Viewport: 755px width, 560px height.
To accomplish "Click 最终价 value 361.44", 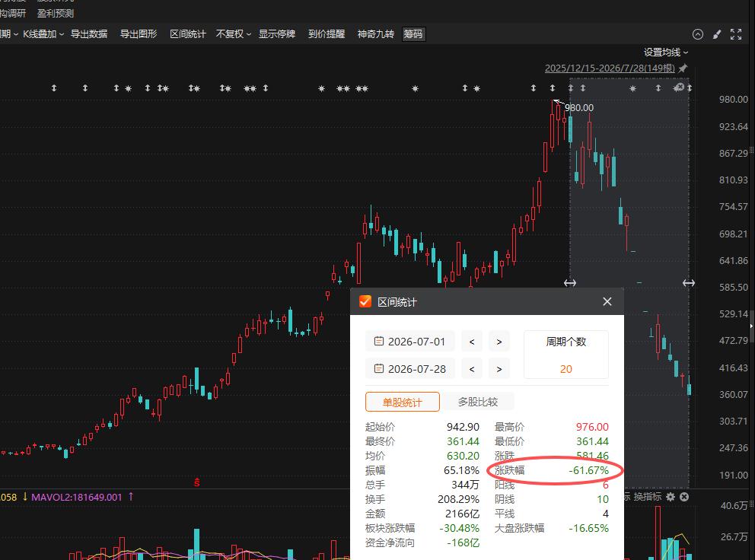I will point(463,441).
